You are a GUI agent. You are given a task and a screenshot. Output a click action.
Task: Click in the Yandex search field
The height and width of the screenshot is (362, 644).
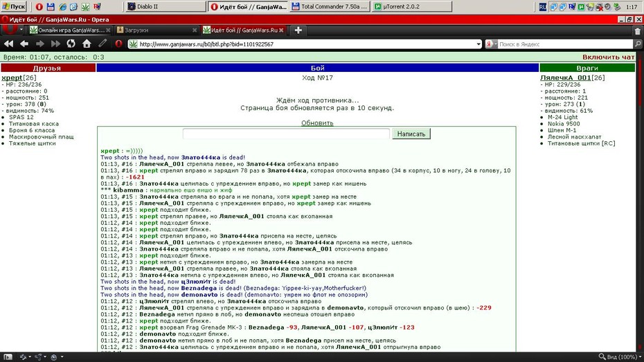(565, 44)
